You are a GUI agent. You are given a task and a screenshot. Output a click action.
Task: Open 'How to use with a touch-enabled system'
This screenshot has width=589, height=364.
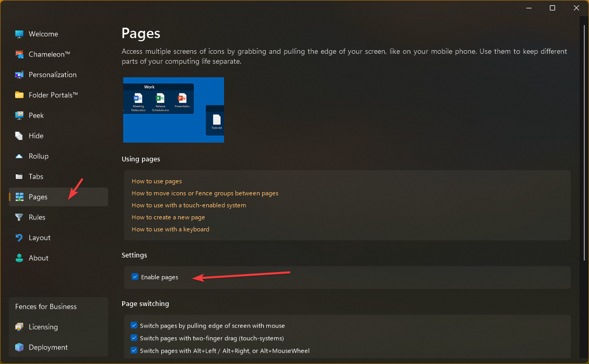pos(189,205)
